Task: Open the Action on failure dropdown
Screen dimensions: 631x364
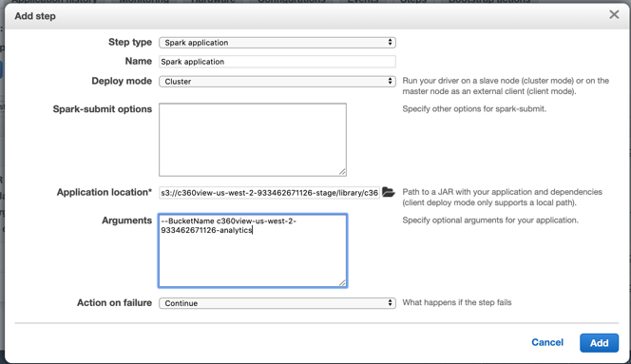Action: click(x=277, y=303)
